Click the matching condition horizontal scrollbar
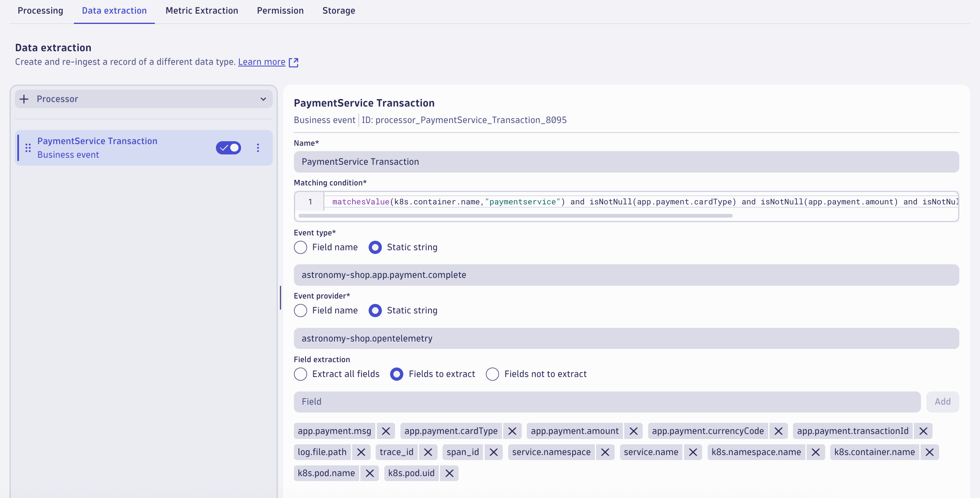 (515, 216)
